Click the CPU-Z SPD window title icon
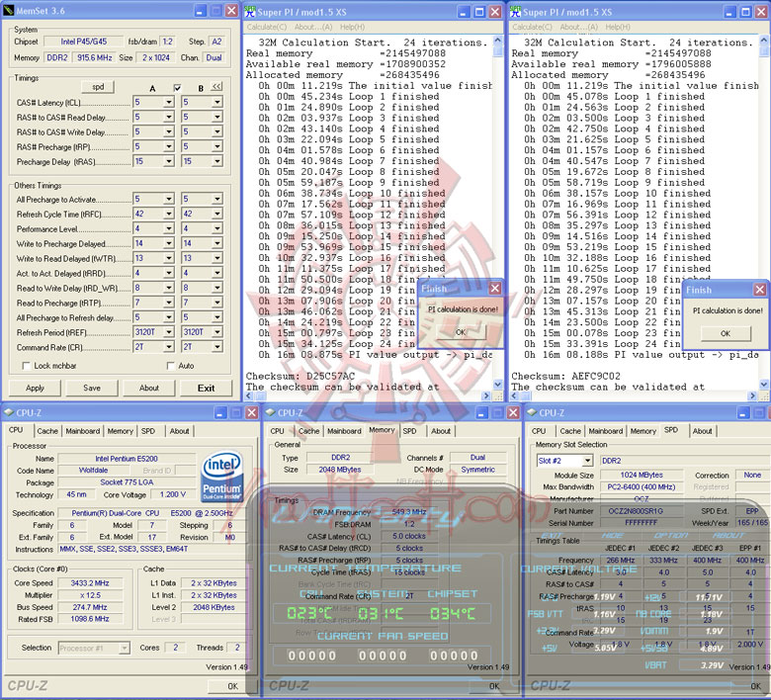 pyautogui.click(x=532, y=412)
